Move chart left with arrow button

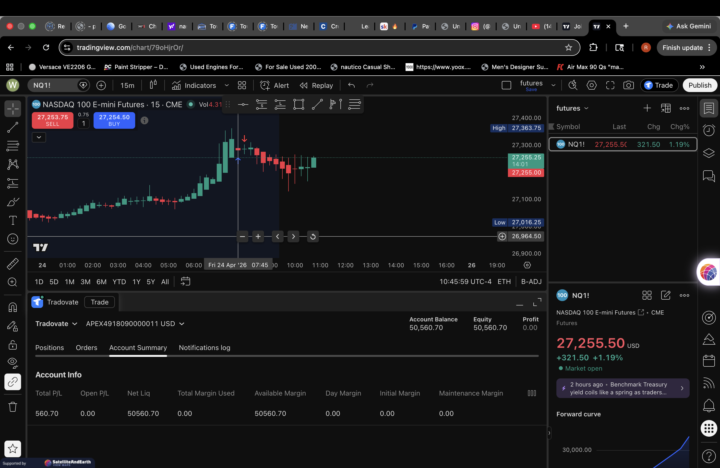tap(277, 237)
